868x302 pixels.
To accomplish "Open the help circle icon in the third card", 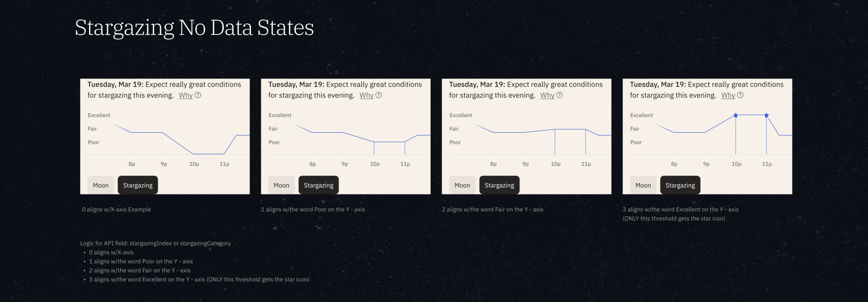I will pos(560,95).
